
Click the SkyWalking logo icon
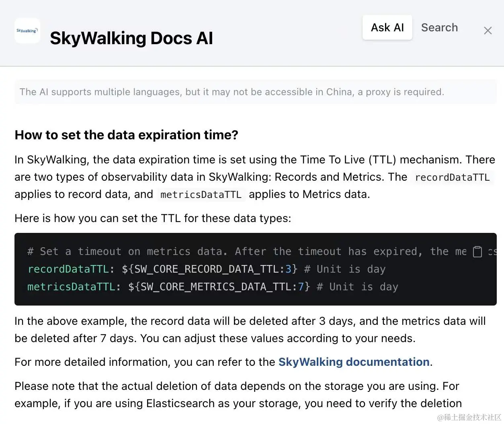27,31
